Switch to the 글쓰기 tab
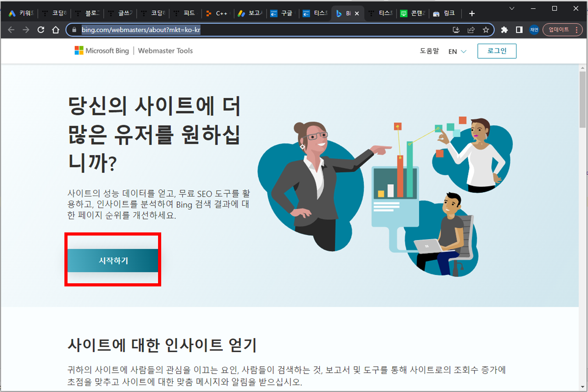The image size is (588, 392). pos(120,14)
